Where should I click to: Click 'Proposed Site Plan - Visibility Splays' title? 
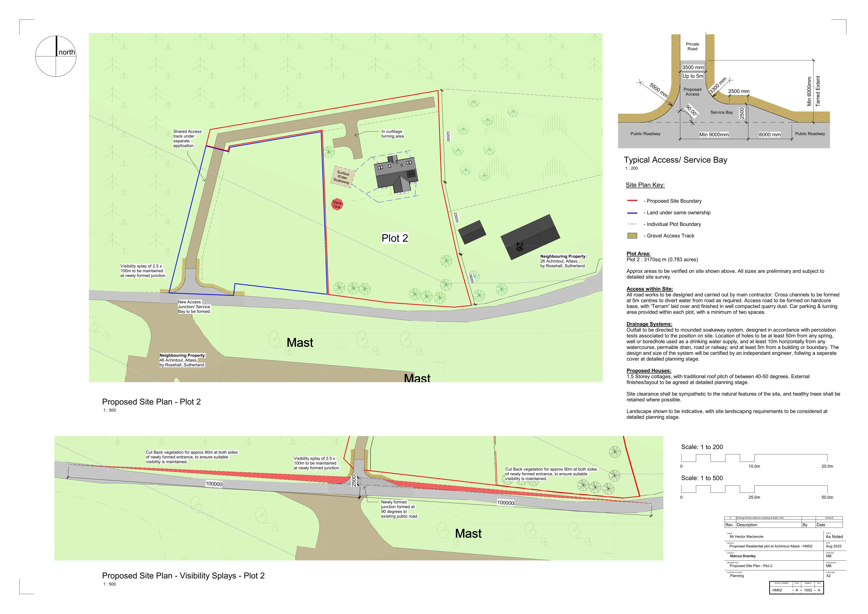pyautogui.click(x=183, y=575)
